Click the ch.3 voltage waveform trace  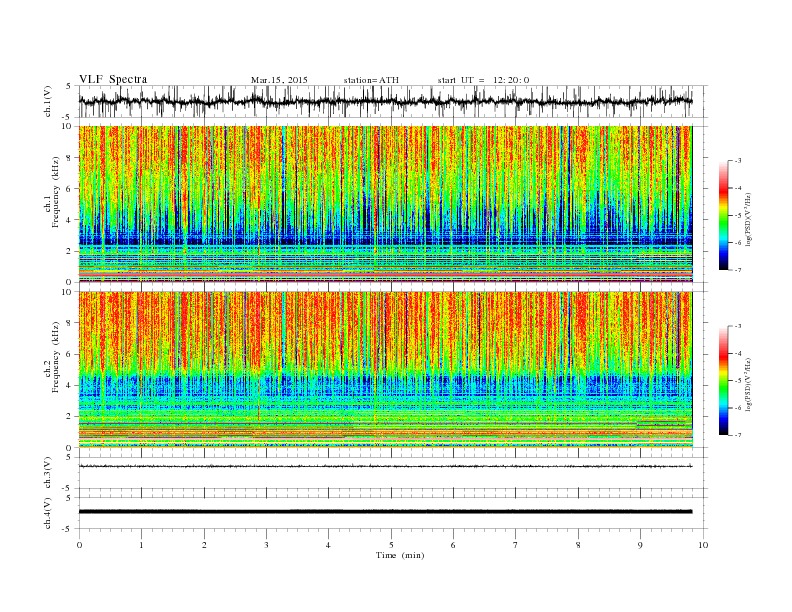(x=385, y=466)
